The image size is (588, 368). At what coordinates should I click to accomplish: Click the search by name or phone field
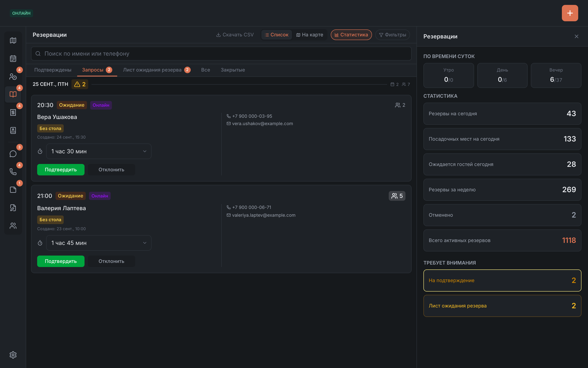point(221,54)
